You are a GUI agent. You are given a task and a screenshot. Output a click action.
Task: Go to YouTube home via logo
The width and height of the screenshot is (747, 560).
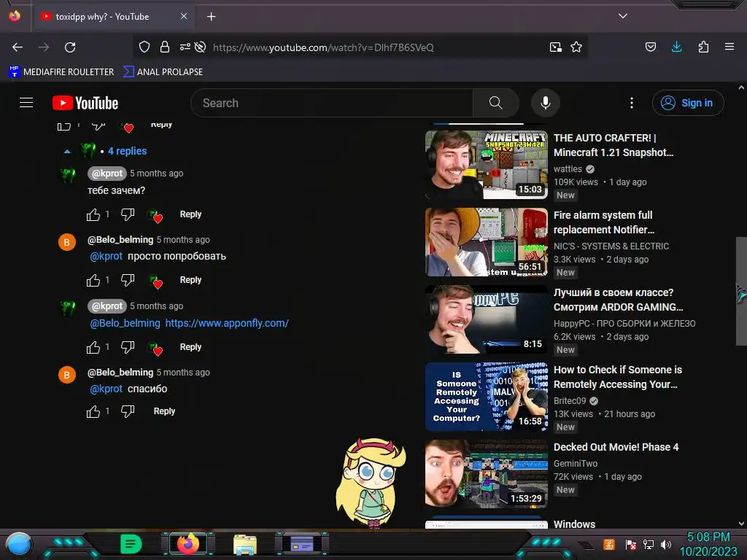pos(85,103)
